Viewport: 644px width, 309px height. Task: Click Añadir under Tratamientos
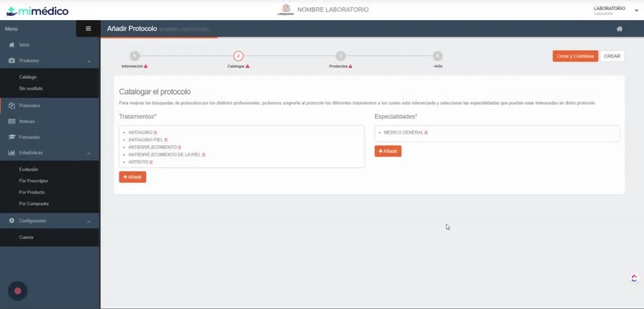coord(133,177)
